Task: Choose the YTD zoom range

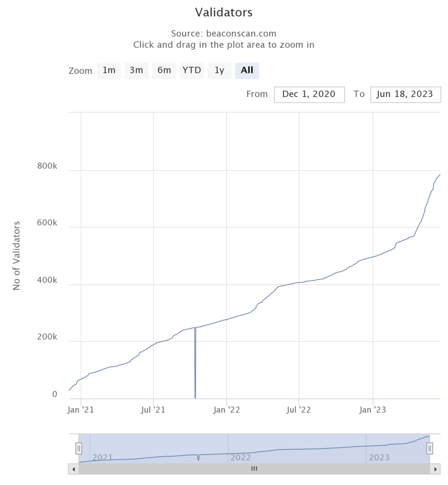Action: click(x=192, y=70)
